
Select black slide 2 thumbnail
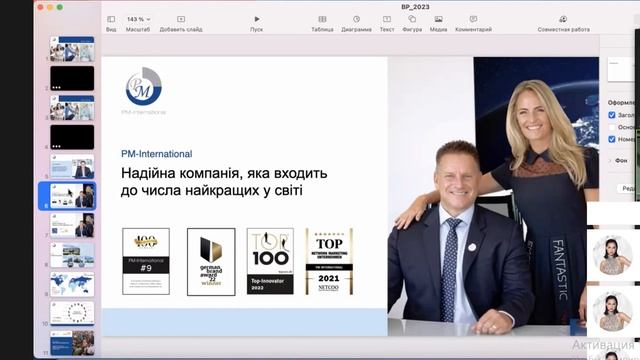pos(72,78)
